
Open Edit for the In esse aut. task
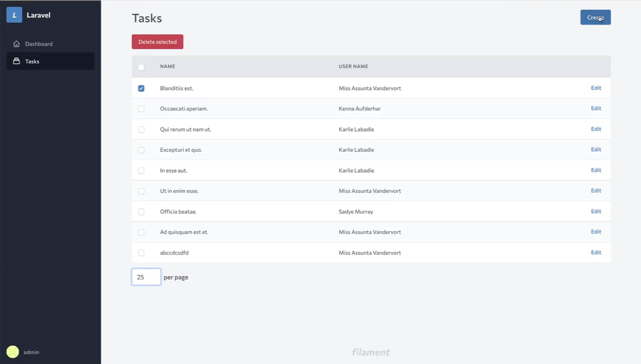596,170
